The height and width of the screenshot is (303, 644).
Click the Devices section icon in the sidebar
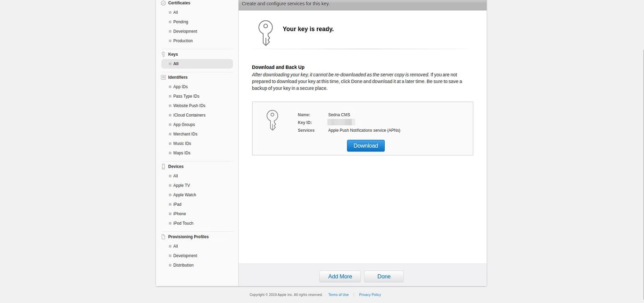coord(164,166)
